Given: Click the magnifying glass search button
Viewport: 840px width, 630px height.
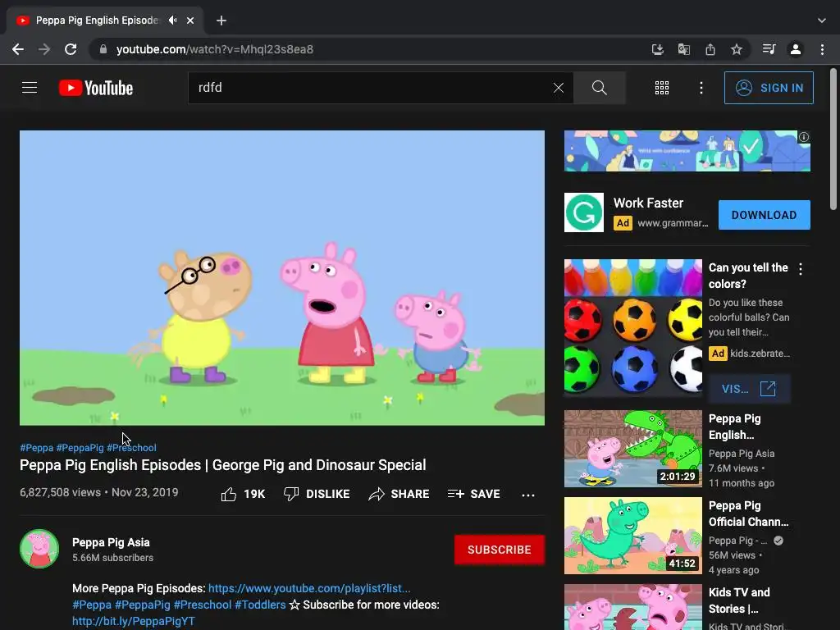Looking at the screenshot, I should 600,88.
